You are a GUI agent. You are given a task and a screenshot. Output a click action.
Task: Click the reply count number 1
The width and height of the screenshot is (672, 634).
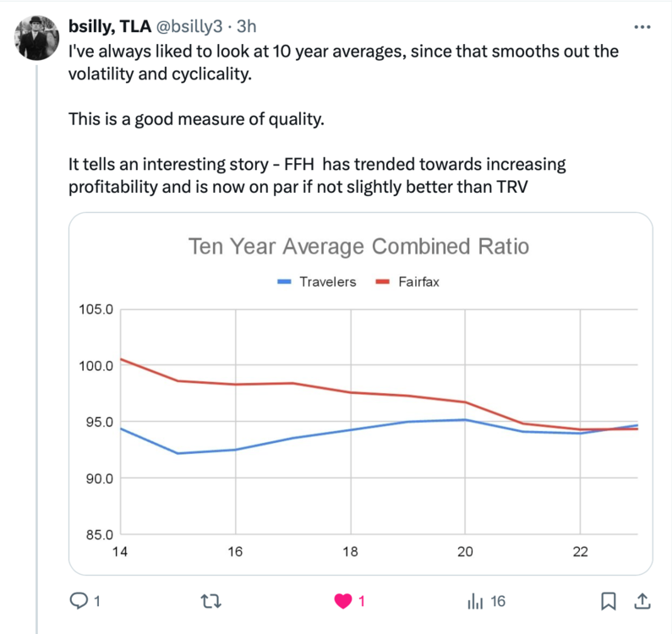97,601
